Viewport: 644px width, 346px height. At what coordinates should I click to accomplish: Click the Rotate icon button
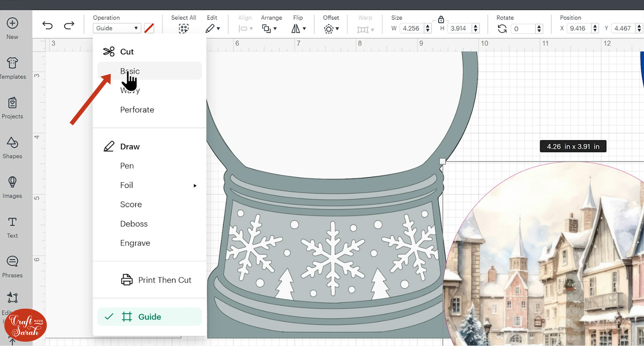[502, 29]
